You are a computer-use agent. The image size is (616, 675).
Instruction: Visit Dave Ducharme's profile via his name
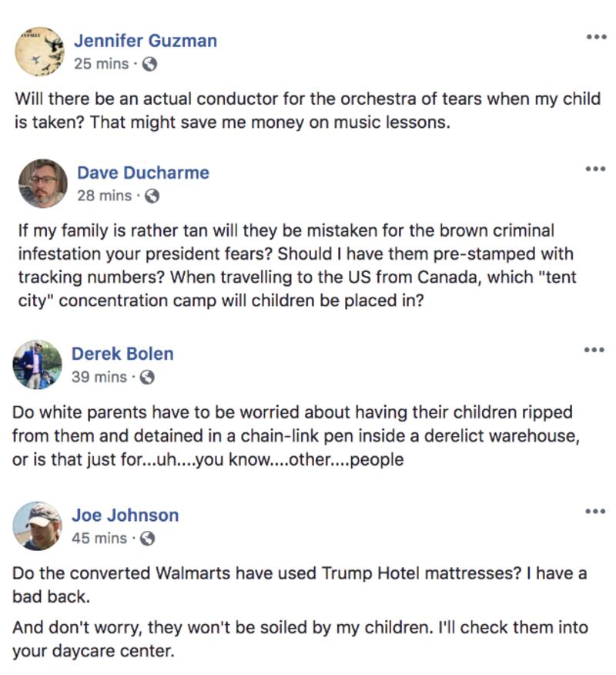[143, 173]
